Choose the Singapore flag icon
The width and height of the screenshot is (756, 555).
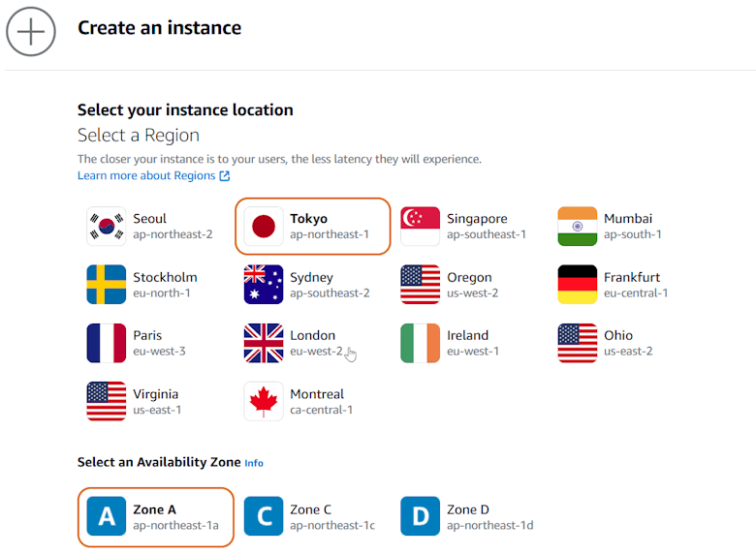(x=421, y=227)
